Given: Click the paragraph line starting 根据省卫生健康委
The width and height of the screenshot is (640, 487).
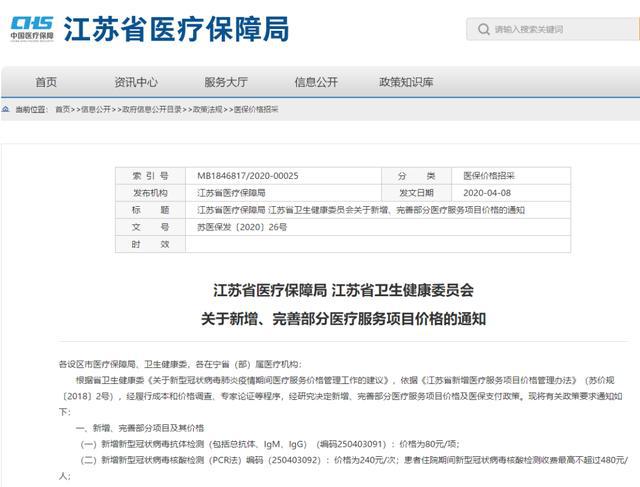Looking at the screenshot, I should pos(345,380).
